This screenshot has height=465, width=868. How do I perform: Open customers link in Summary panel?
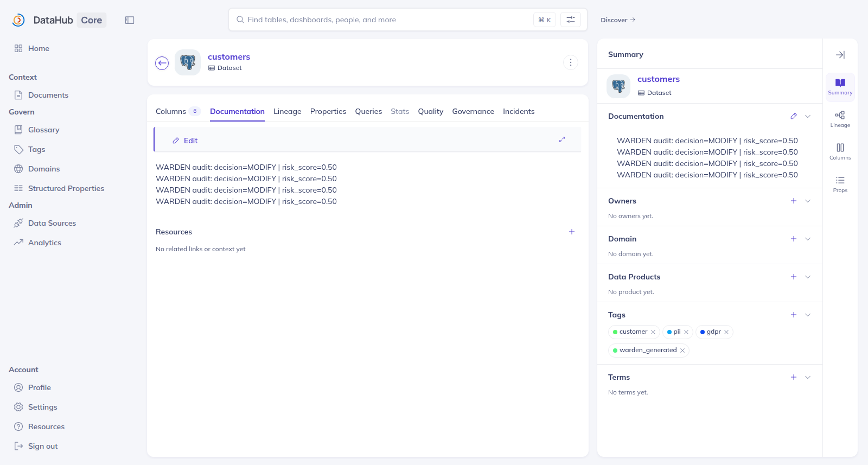pyautogui.click(x=659, y=79)
